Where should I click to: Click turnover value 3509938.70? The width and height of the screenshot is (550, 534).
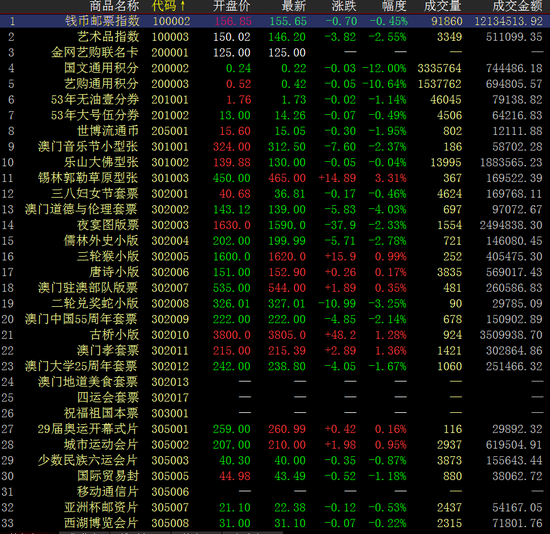tap(511, 335)
